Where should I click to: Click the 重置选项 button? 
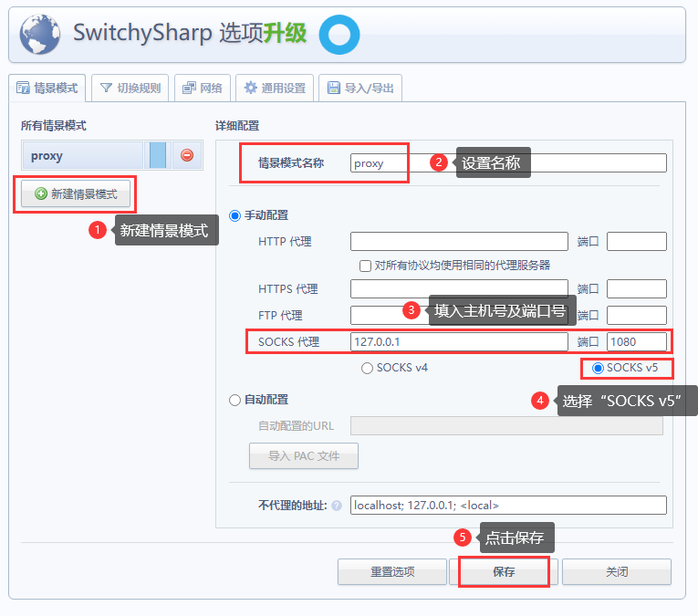point(392,572)
